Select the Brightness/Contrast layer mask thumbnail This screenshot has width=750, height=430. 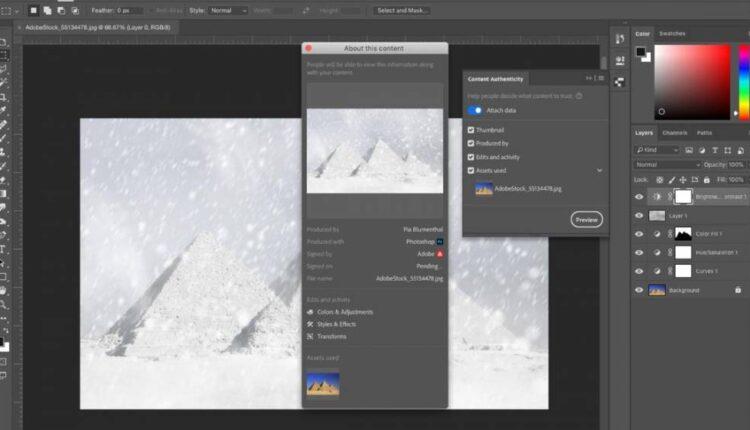pyautogui.click(x=683, y=197)
